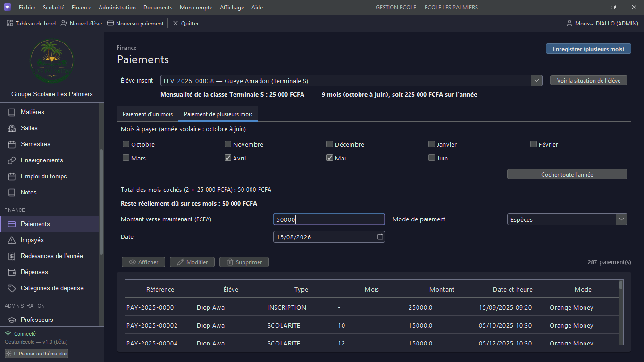
Task: Click Enregistrer (plusieurs mois) button
Action: tap(588, 49)
